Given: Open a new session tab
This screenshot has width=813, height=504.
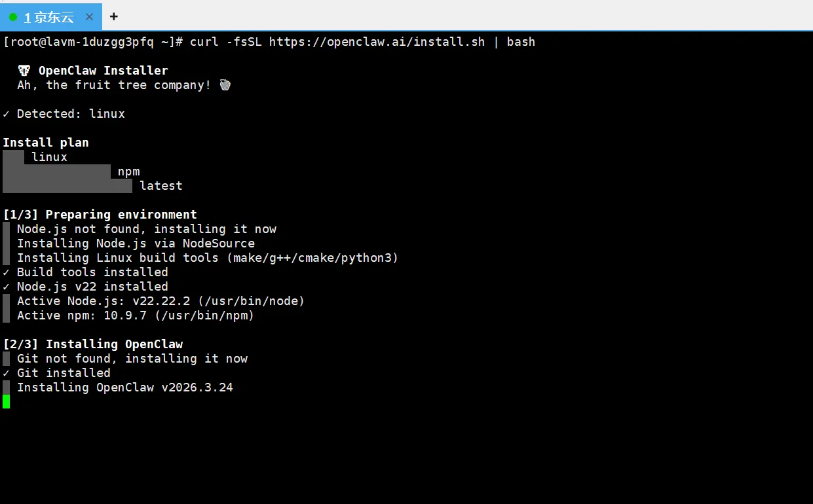Looking at the screenshot, I should click(x=114, y=17).
